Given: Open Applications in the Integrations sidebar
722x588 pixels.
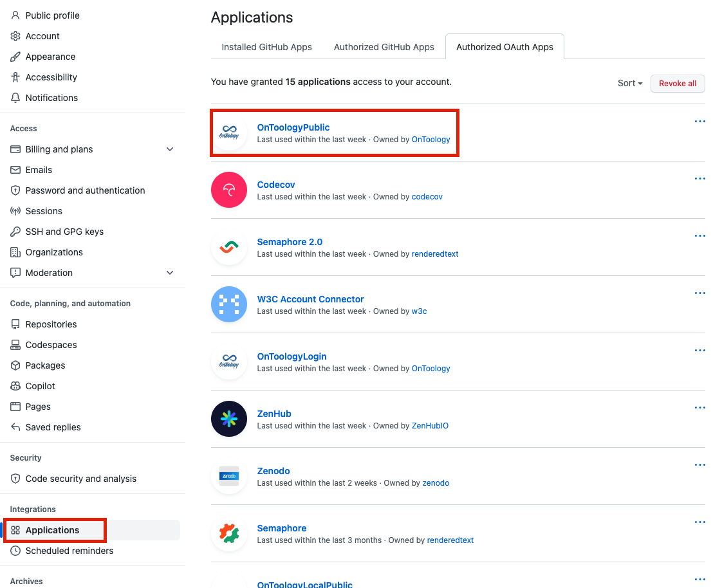Looking at the screenshot, I should click(x=91, y=530).
